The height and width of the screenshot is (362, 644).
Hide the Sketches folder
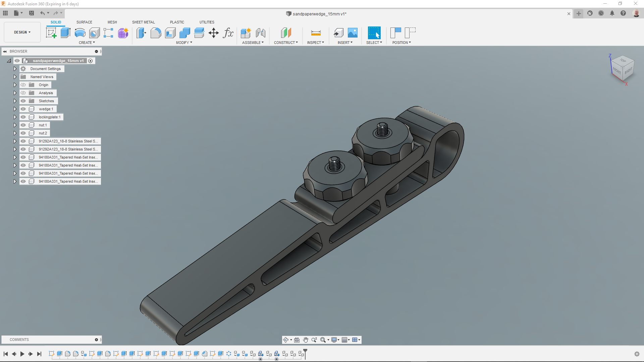click(23, 101)
